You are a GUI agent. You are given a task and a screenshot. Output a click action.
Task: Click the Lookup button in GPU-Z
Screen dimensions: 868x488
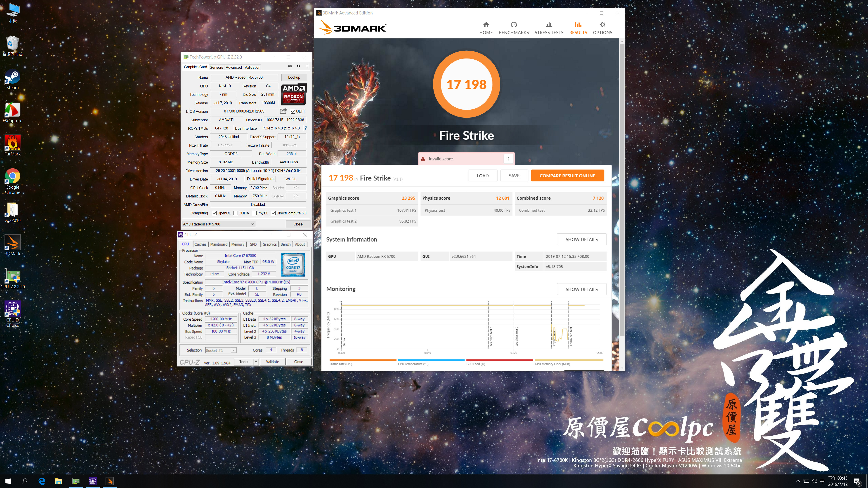coord(294,77)
